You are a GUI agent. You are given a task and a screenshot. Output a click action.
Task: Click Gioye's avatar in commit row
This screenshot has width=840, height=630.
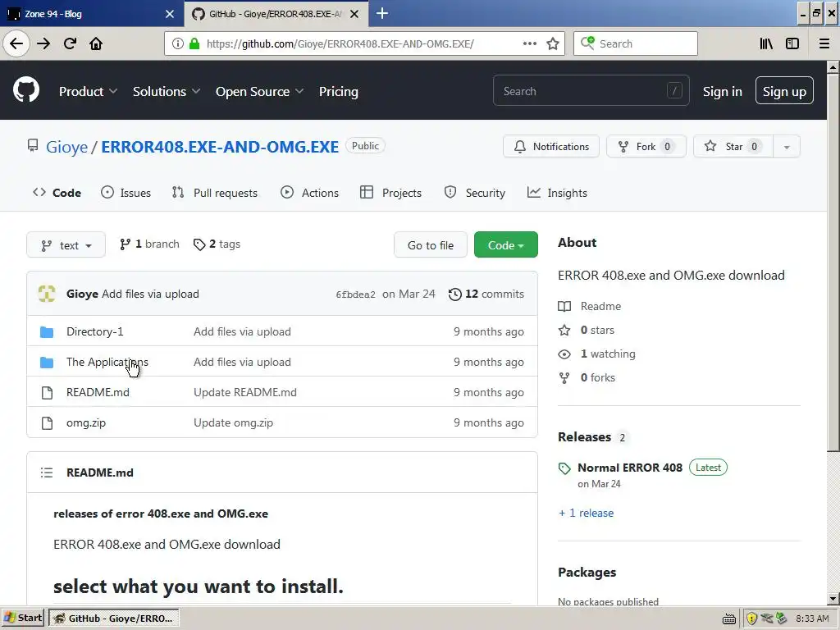point(47,294)
